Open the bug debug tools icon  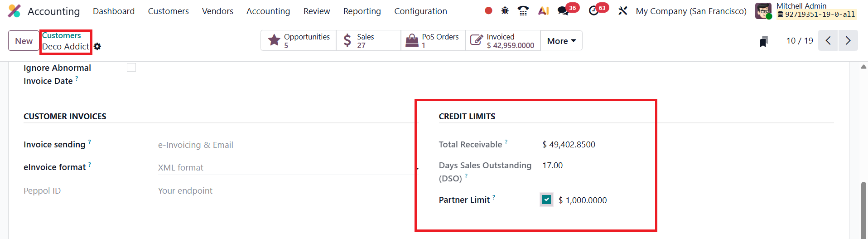(x=505, y=11)
